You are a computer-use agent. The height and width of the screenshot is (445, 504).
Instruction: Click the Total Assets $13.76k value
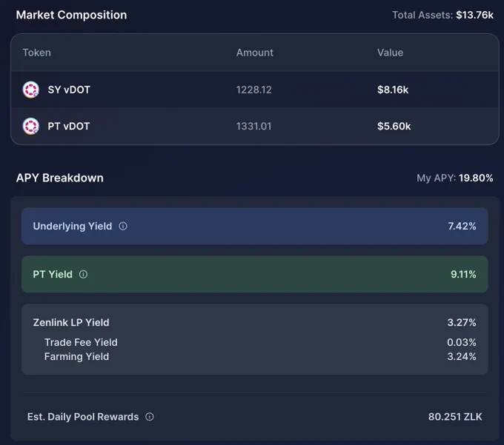tap(474, 15)
